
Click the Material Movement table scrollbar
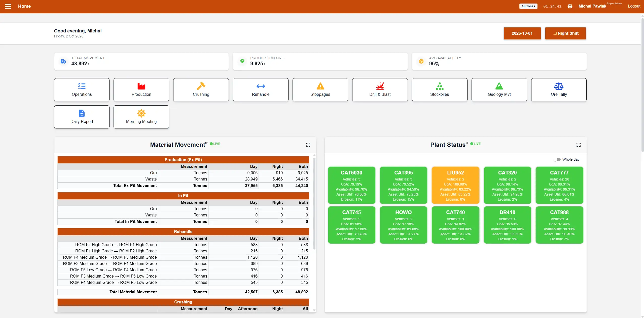(x=314, y=204)
